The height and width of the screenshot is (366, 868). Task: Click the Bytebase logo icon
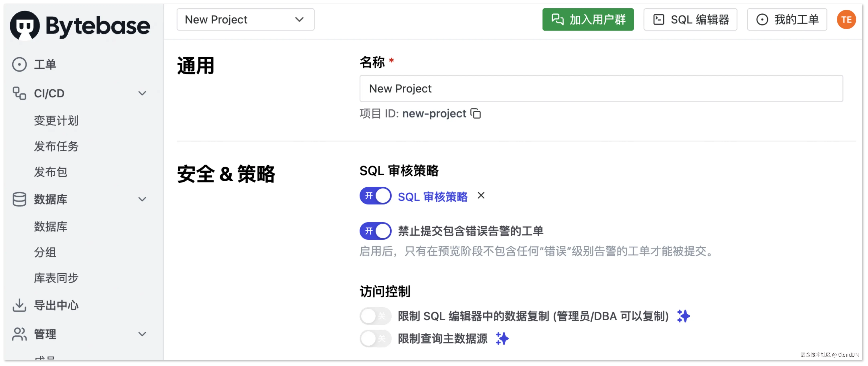tap(25, 26)
